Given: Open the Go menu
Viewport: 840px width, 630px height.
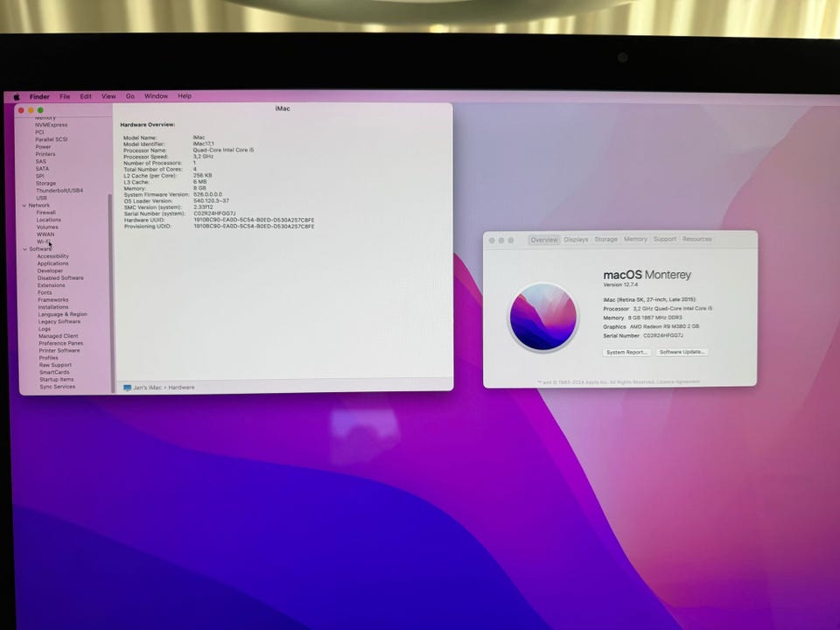Looking at the screenshot, I should point(130,96).
